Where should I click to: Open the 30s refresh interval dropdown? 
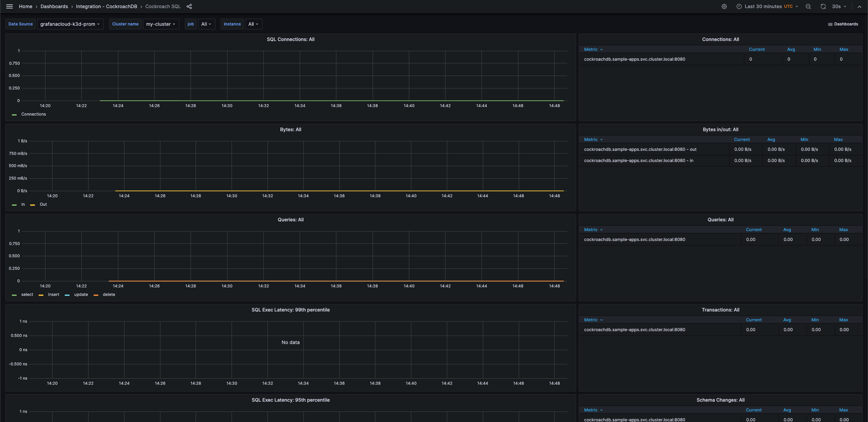pos(839,6)
